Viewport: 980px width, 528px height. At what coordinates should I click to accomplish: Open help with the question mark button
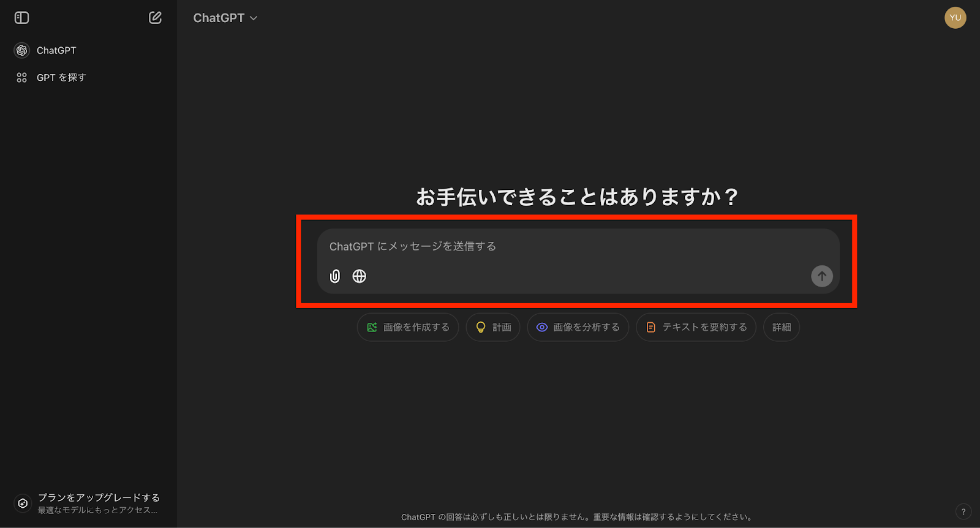pos(963,511)
